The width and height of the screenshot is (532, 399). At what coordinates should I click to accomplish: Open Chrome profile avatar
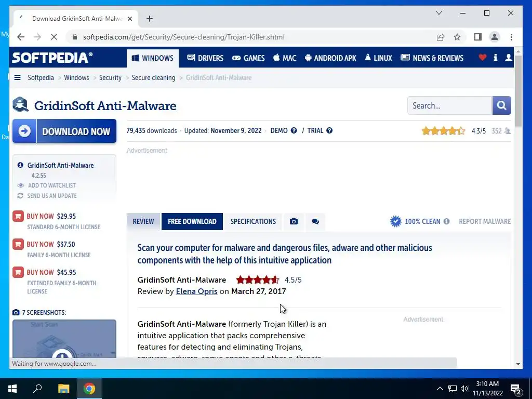[x=495, y=37]
